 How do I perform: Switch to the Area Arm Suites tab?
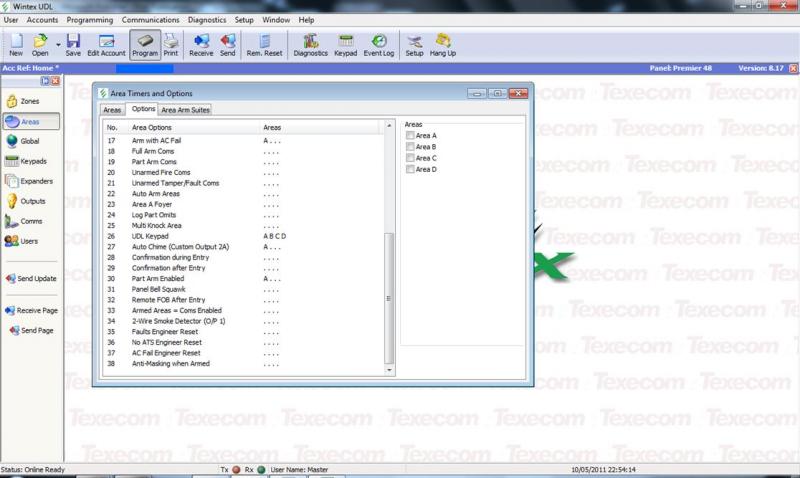185,109
